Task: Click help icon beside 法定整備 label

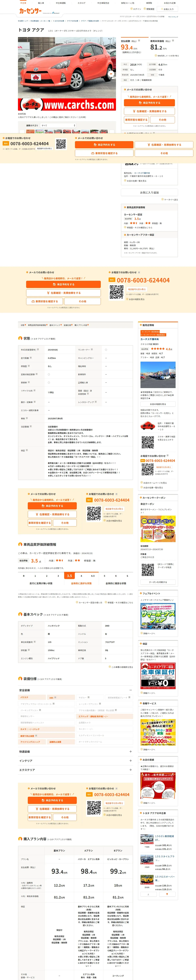Action: coord(31,426)
